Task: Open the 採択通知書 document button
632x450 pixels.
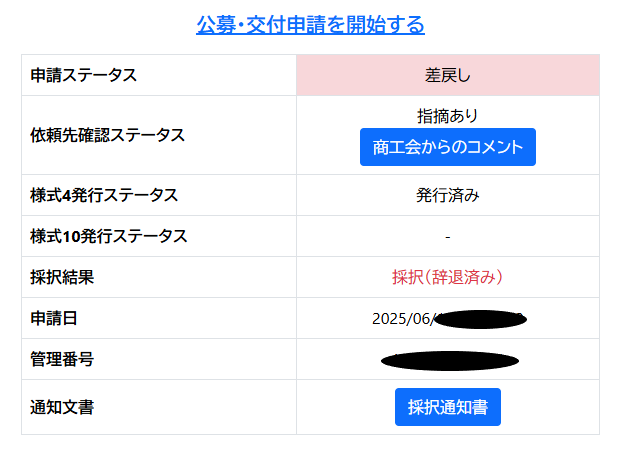Action: [x=447, y=407]
